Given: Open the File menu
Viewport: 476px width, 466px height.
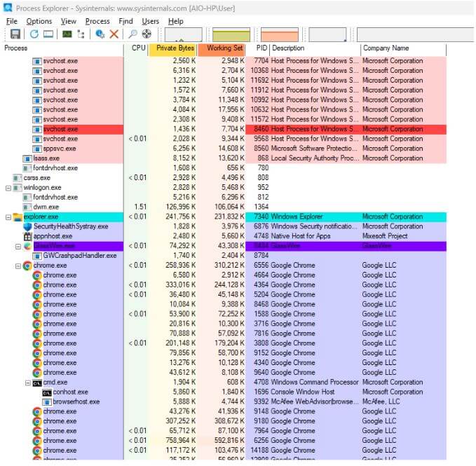Looking at the screenshot, I should (11, 21).
